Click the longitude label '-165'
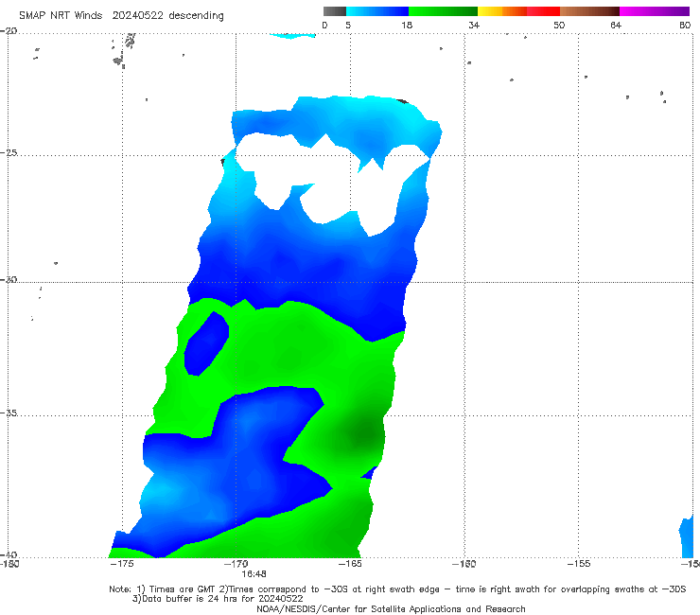 (x=350, y=564)
